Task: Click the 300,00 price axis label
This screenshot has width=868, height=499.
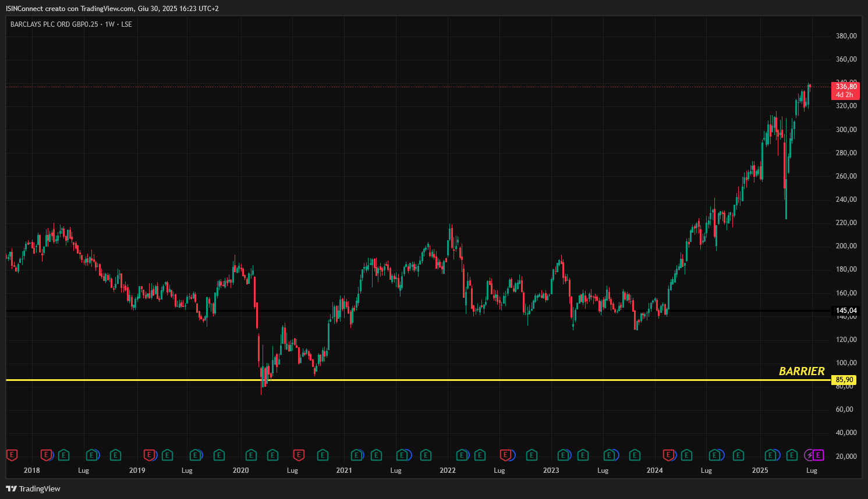Action: tap(846, 130)
